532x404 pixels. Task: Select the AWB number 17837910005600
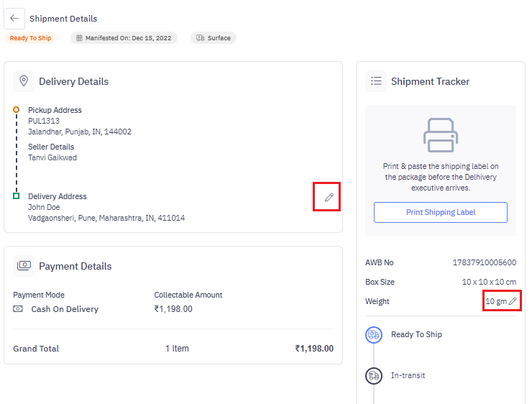(x=484, y=262)
